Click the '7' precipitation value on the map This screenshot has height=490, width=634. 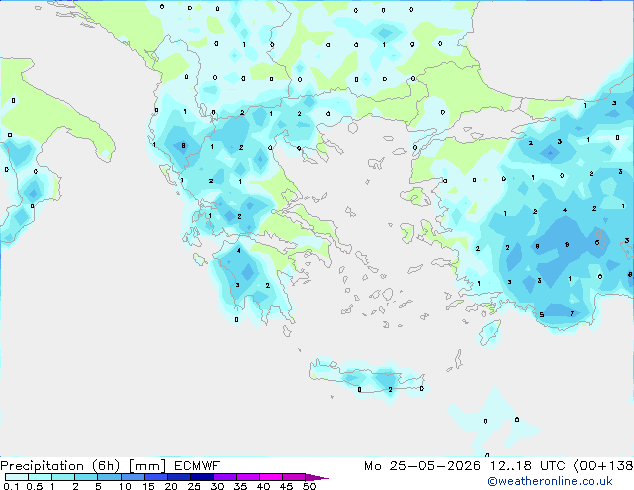coord(572,313)
